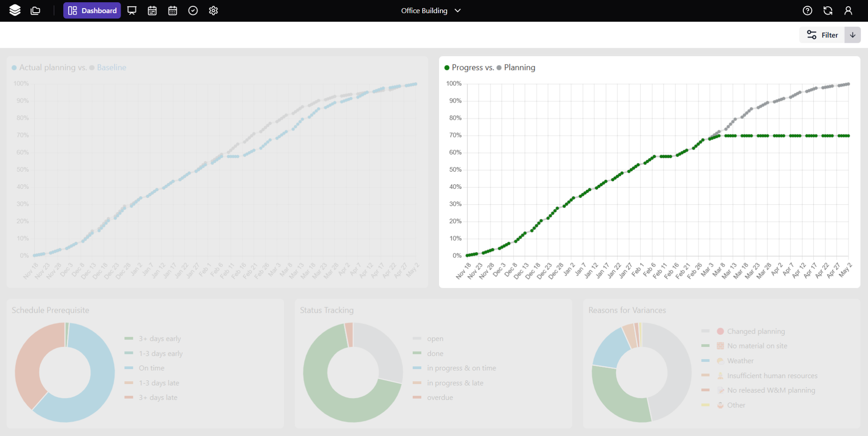Open the calendar with lines icon
This screenshot has width=868, height=436.
152,10
